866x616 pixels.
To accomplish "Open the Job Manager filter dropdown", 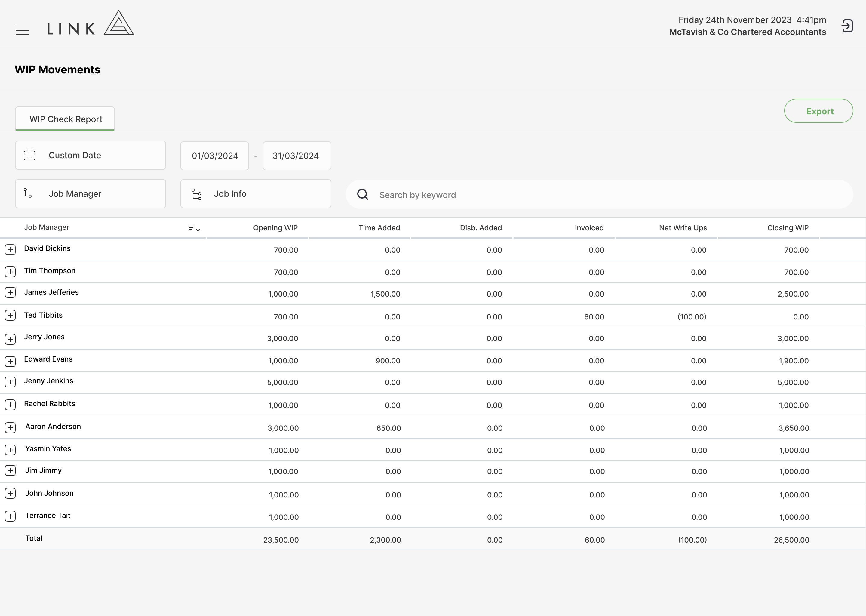I will pos(91,193).
